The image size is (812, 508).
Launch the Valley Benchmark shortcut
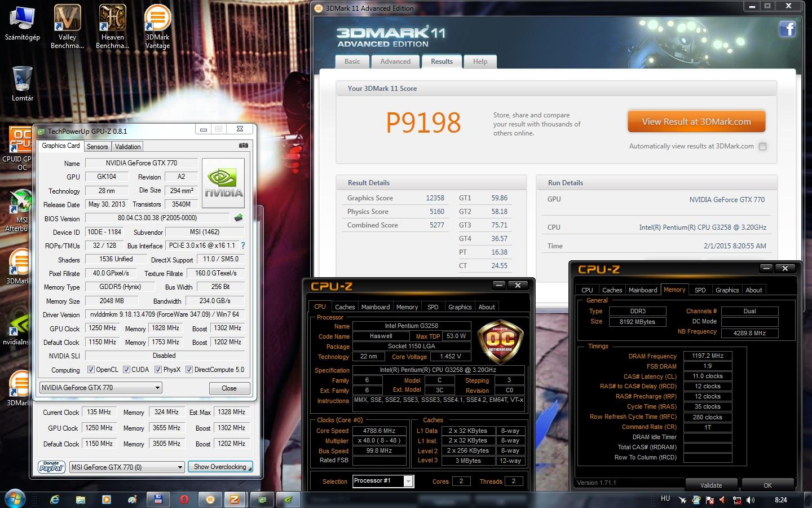pyautogui.click(x=67, y=27)
